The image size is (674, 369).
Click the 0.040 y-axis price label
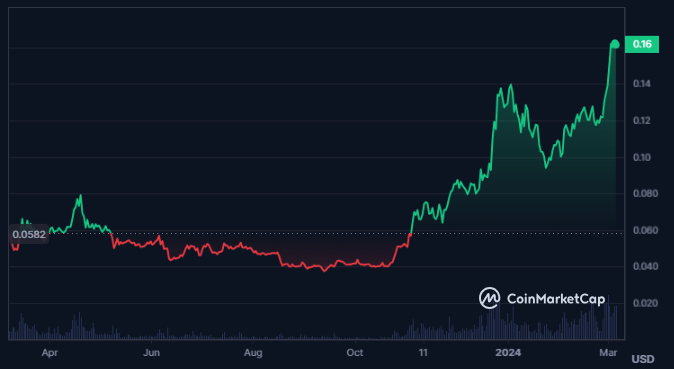[645, 267]
